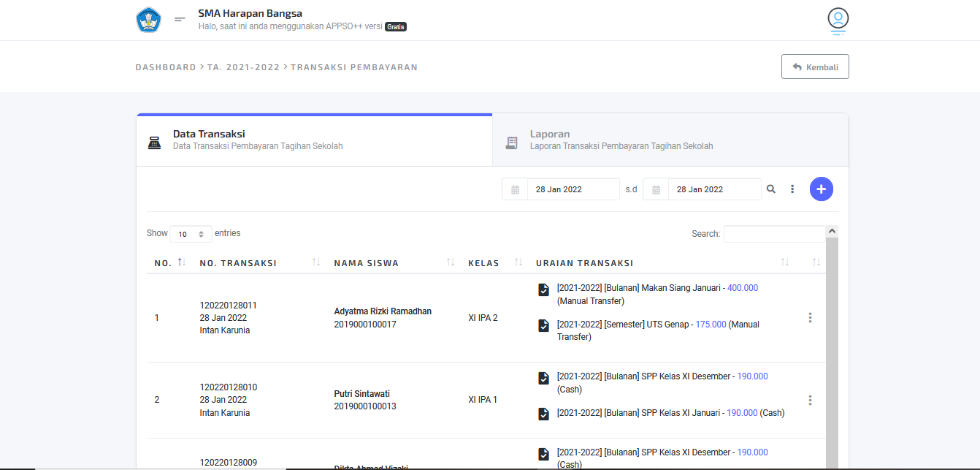Viewport: 980px width, 470px height.
Task: Sort table by No. Transaksi column
Action: [x=316, y=262]
